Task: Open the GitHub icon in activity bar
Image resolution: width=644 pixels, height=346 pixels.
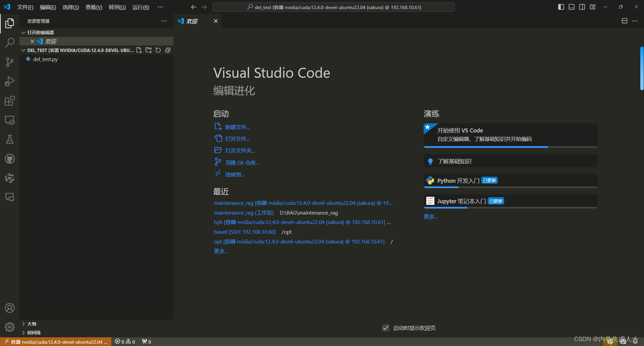Action: click(10, 159)
